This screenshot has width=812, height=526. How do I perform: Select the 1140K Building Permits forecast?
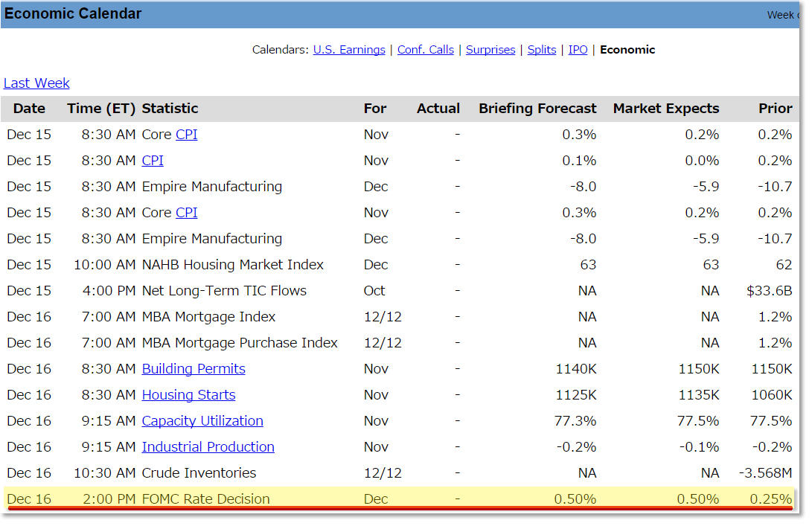pos(576,368)
